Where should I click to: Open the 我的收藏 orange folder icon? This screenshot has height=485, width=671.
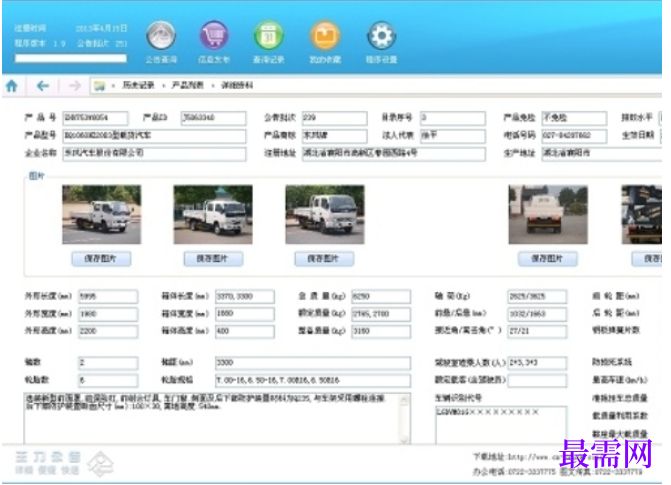[325, 36]
